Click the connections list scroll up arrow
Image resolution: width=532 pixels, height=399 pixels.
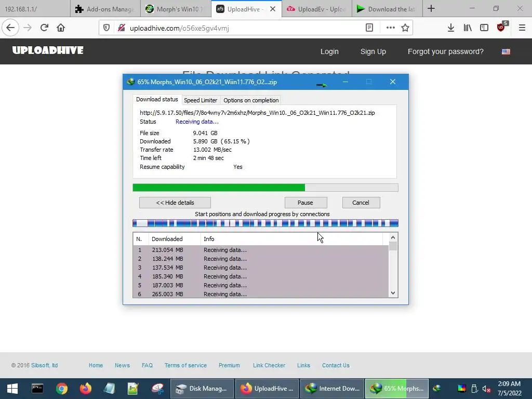(x=393, y=238)
